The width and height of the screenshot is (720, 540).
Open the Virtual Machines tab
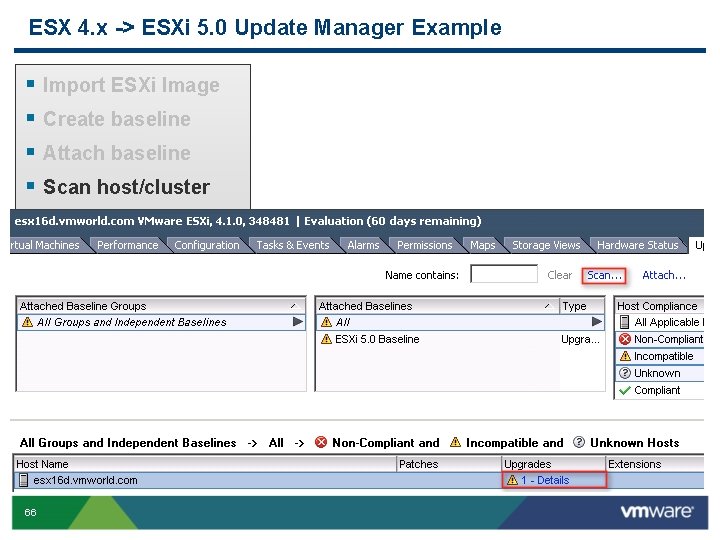(x=45, y=245)
